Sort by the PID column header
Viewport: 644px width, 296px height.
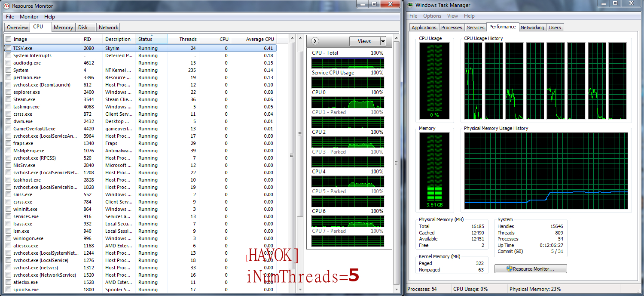pos(92,39)
